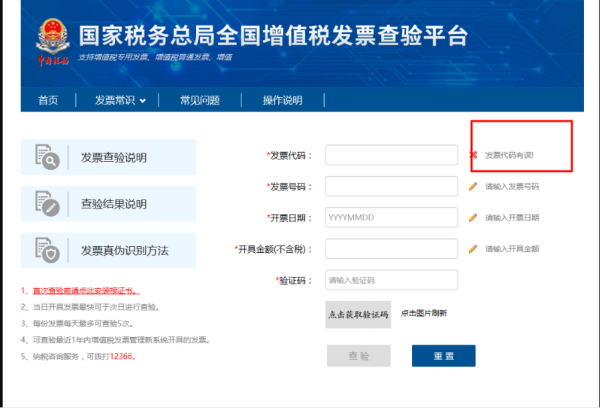Screen dimensions: 600x408
Task: Click the 重置 reset button
Action: pyautogui.click(x=444, y=356)
